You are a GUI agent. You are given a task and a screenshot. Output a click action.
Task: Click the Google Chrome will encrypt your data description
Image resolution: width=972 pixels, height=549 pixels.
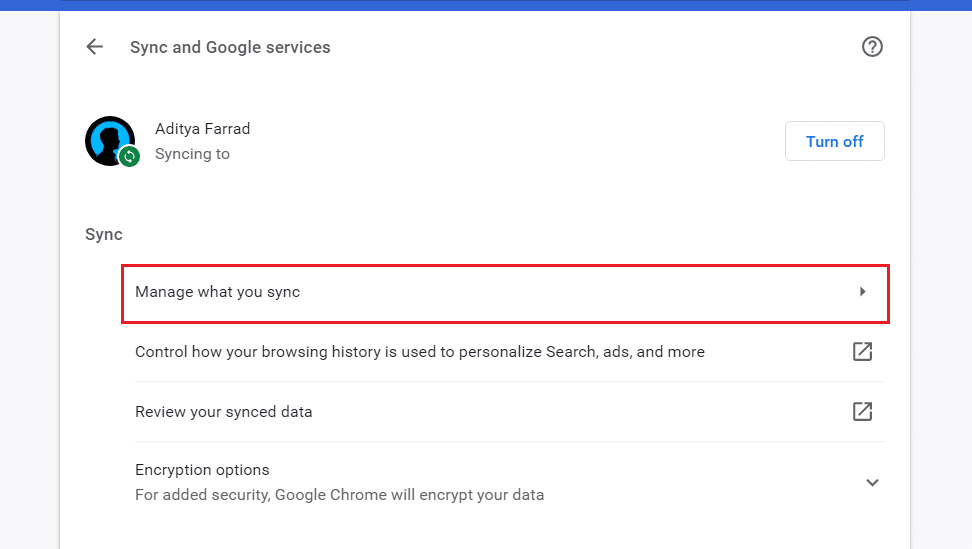click(x=340, y=495)
